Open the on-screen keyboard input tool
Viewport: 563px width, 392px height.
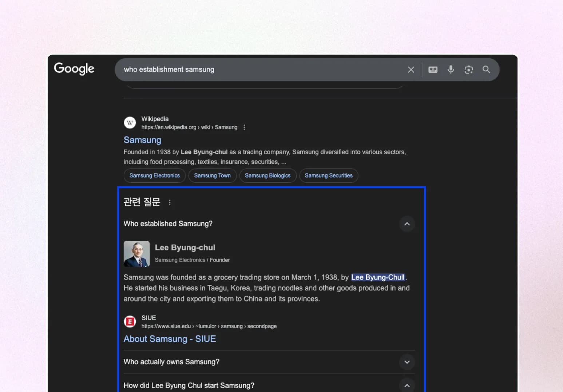pos(433,70)
